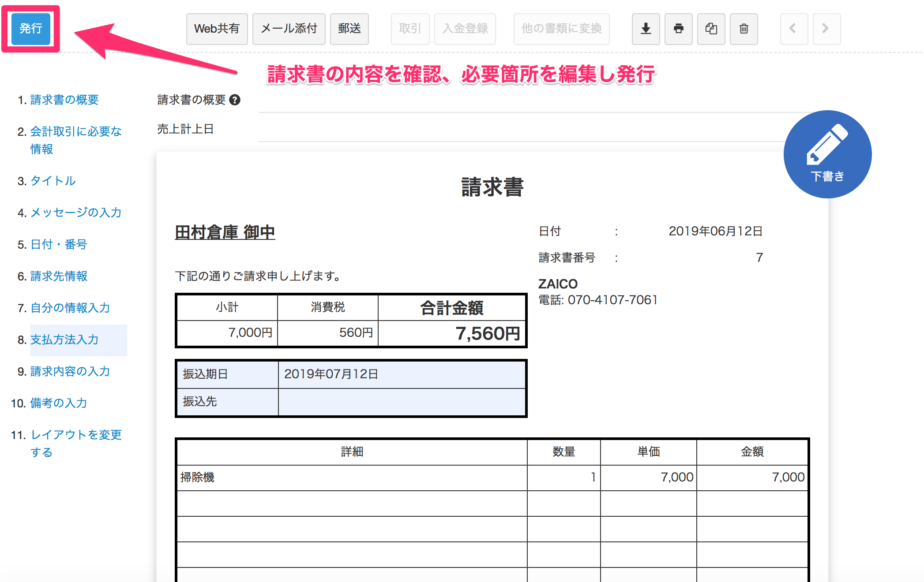Open メッセージの入力 section
This screenshot has width=924, height=582.
click(76, 213)
